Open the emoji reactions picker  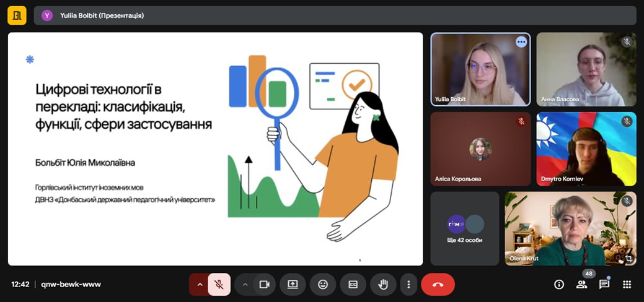(323, 284)
